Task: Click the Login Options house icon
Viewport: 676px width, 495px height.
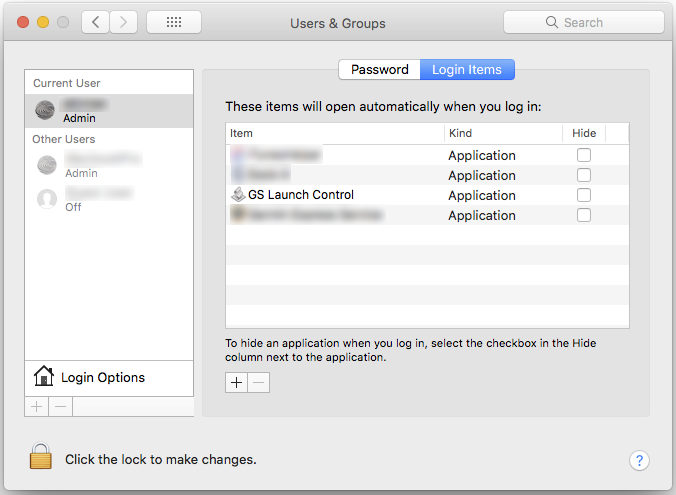Action: [x=44, y=377]
